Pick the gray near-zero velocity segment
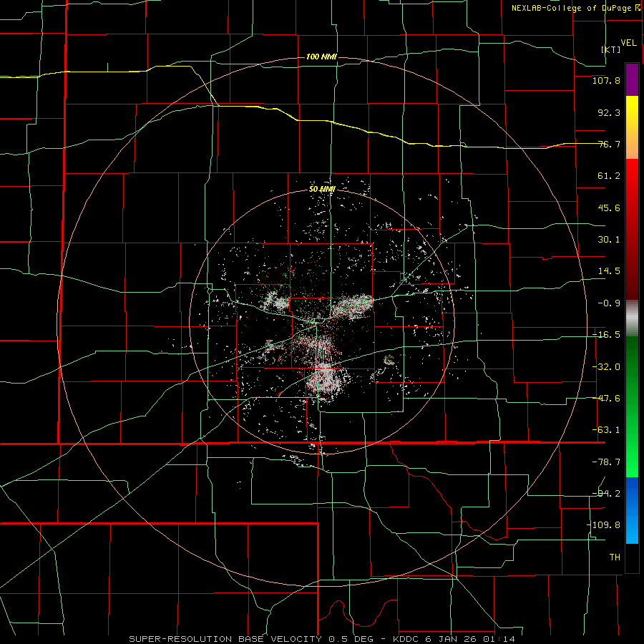 [632, 318]
